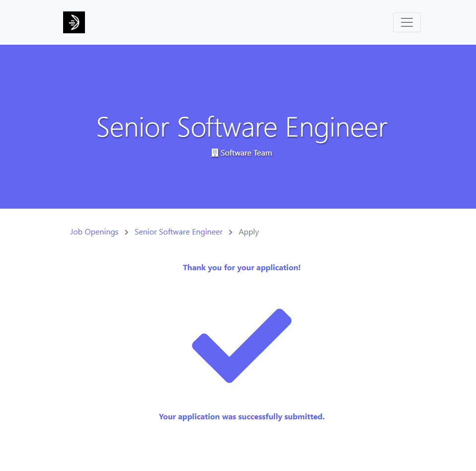Open the Senior Software Engineer breadcrumb link

click(x=178, y=232)
